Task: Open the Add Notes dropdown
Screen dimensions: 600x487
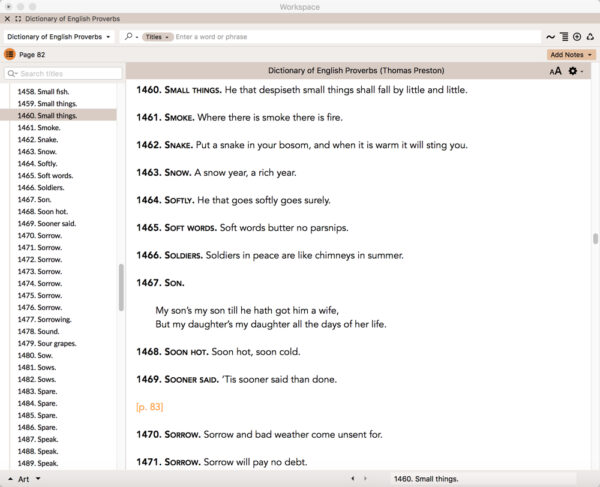Action: (571, 55)
